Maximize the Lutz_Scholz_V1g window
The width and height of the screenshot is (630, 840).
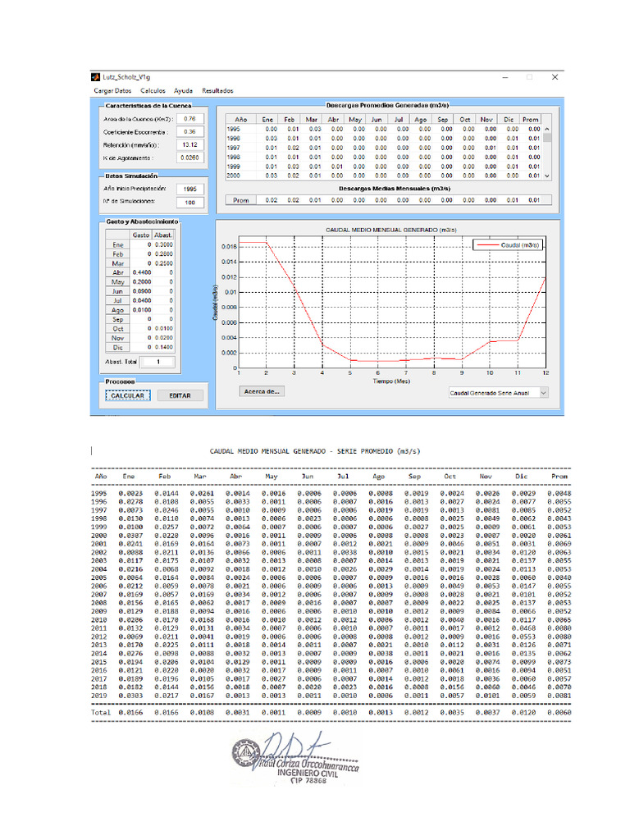click(x=529, y=76)
